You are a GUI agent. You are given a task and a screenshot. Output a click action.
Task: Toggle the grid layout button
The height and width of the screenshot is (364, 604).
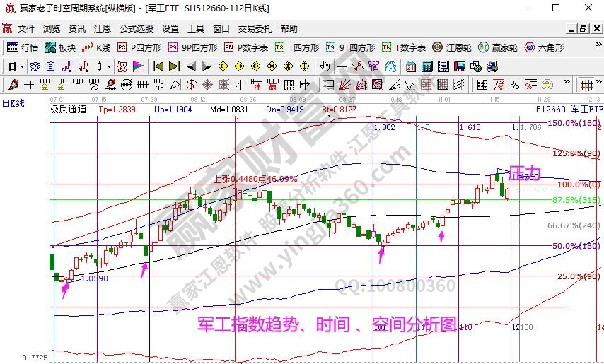click(x=586, y=85)
